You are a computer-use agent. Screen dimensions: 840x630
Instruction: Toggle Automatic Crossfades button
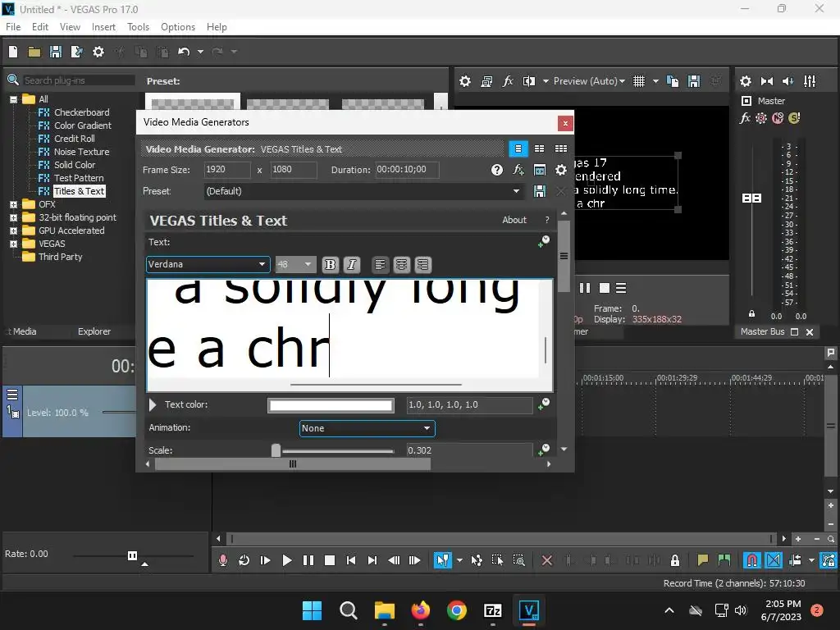(x=774, y=560)
